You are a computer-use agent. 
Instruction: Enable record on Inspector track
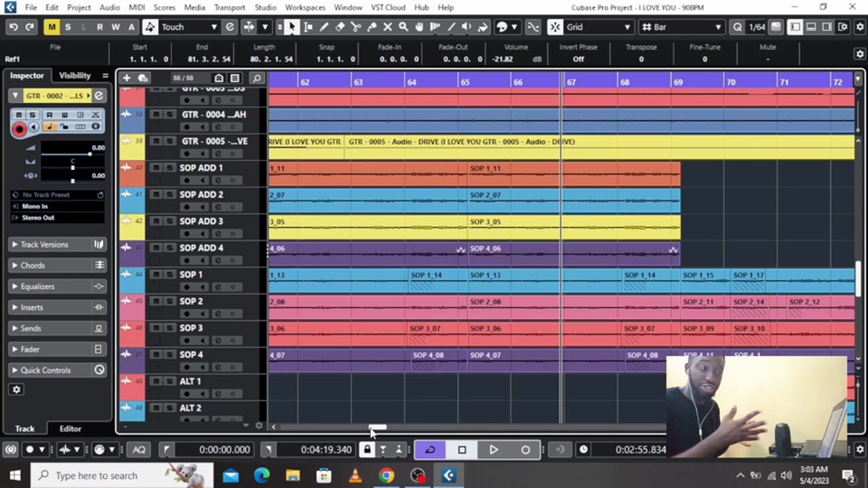(19, 128)
